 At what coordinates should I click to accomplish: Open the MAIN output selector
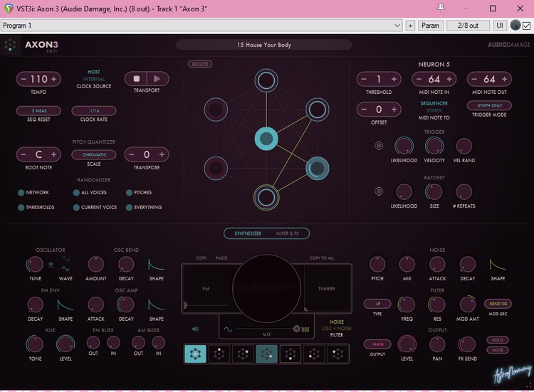click(377, 344)
